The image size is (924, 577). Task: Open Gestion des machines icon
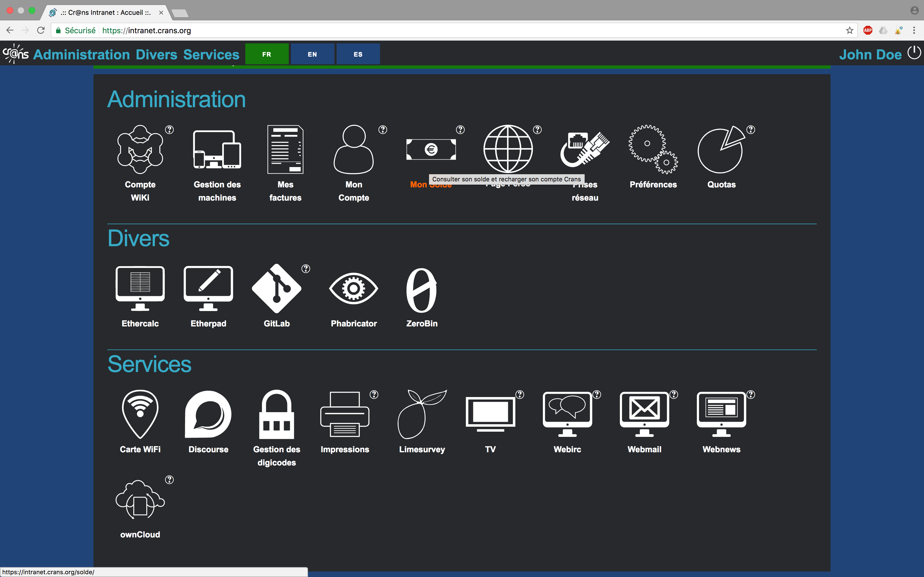click(217, 149)
